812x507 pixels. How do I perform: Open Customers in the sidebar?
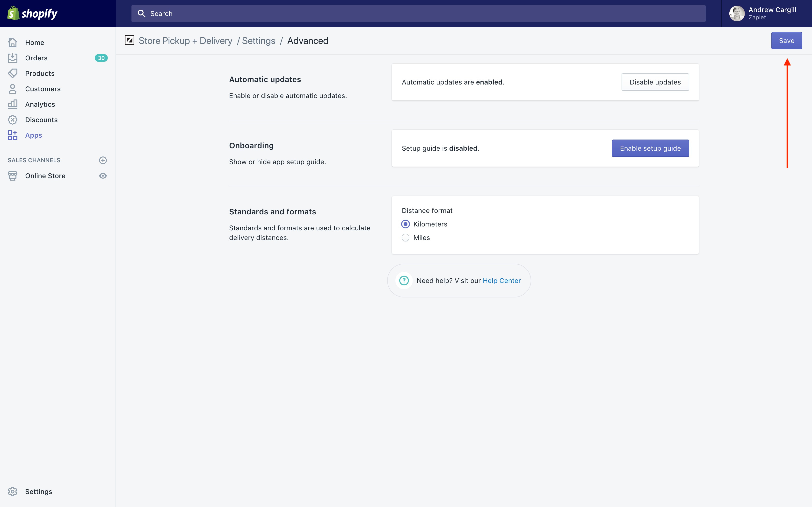[x=43, y=89]
